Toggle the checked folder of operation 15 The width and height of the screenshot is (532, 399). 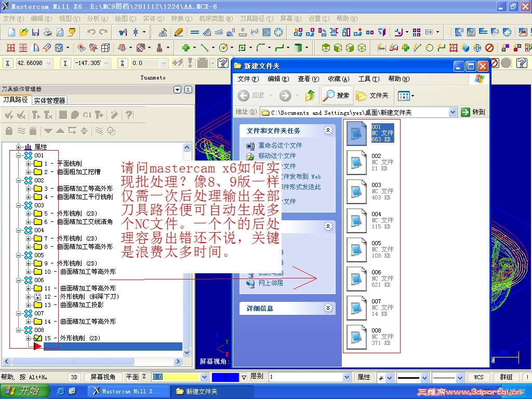pos(37,338)
